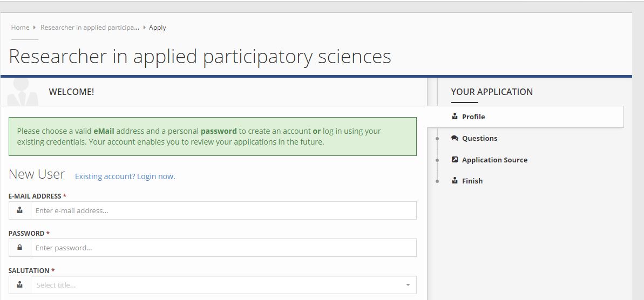The height and width of the screenshot is (300, 644).
Task: Click the Apply breadcrumb item
Action: point(158,28)
